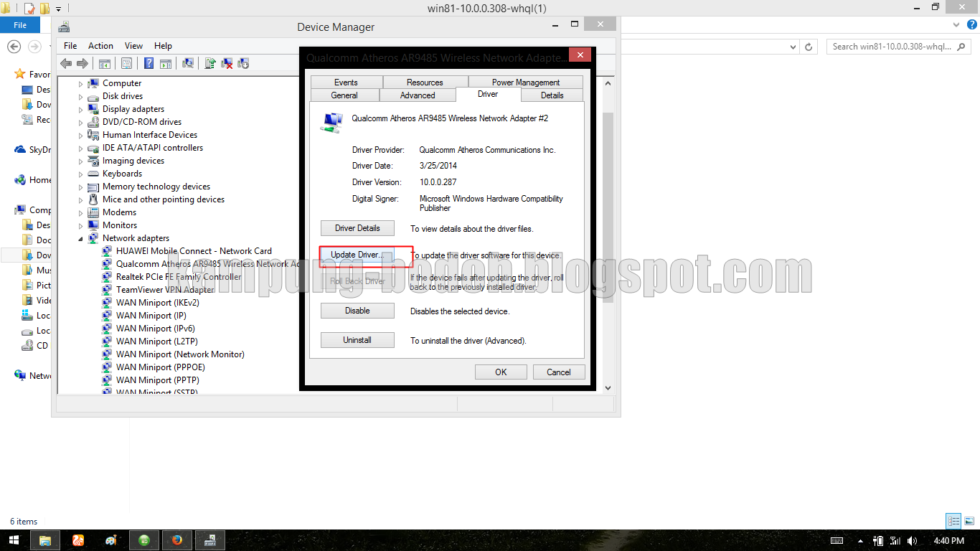Click the red X Uninstall toolbar icon
Screen dimensions: 980x551
227,63
